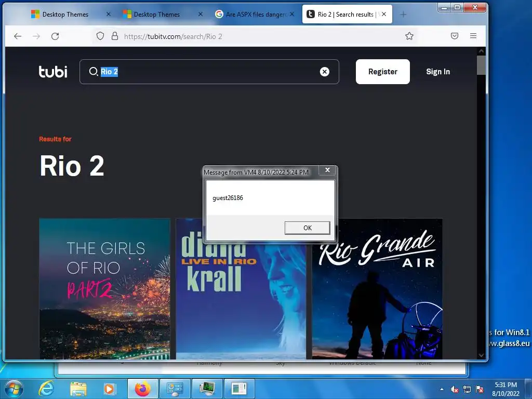
Task: Click the Rio 2 results heading
Action: (x=72, y=166)
